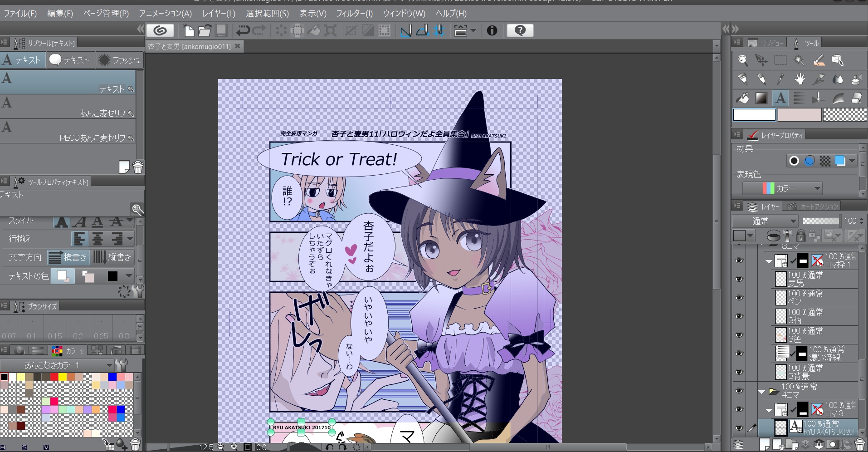Image resolution: width=868 pixels, height=452 pixels.
Task: Select the あんこ麦セリフ sub tool
Action: tap(68, 107)
